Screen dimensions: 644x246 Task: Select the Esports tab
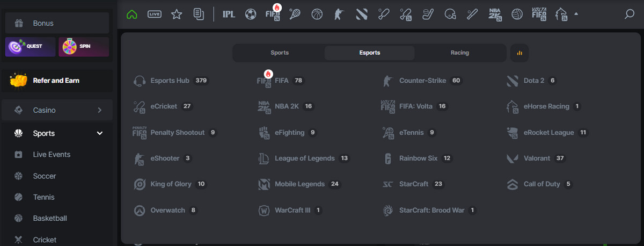click(370, 53)
